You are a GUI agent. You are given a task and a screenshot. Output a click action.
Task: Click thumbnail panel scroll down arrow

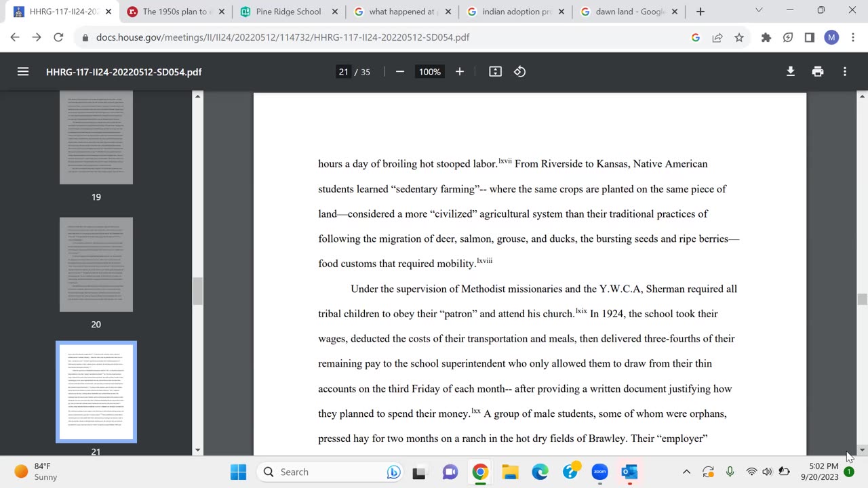coord(197,450)
